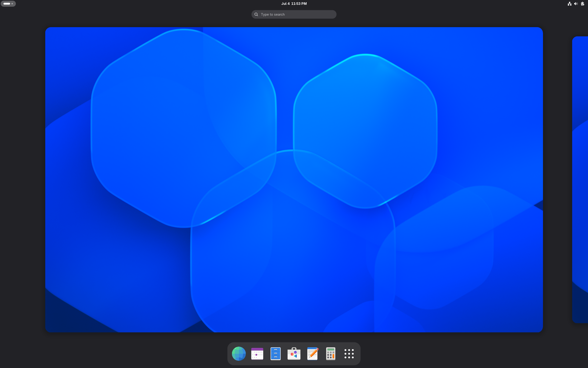Click the battery power icon
The image size is (588, 368).
coord(582,4)
